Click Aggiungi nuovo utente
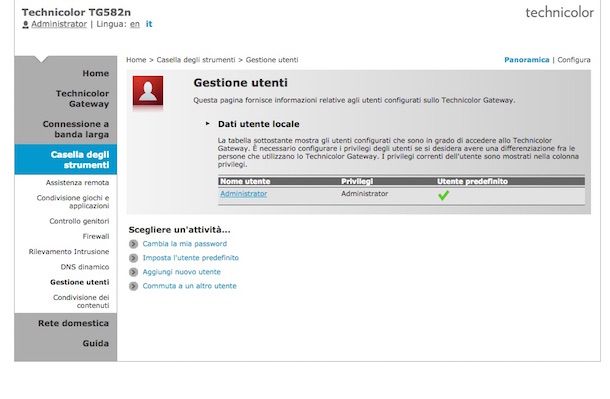 [181, 272]
